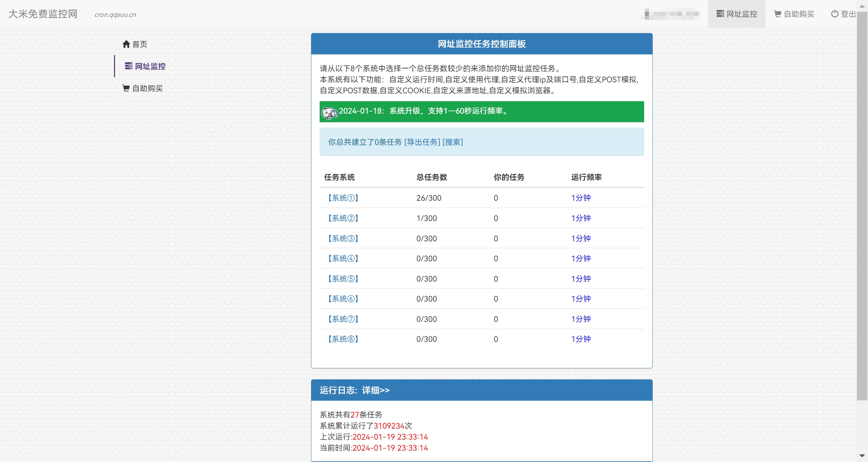Click the power icon for 登出

coord(834,14)
